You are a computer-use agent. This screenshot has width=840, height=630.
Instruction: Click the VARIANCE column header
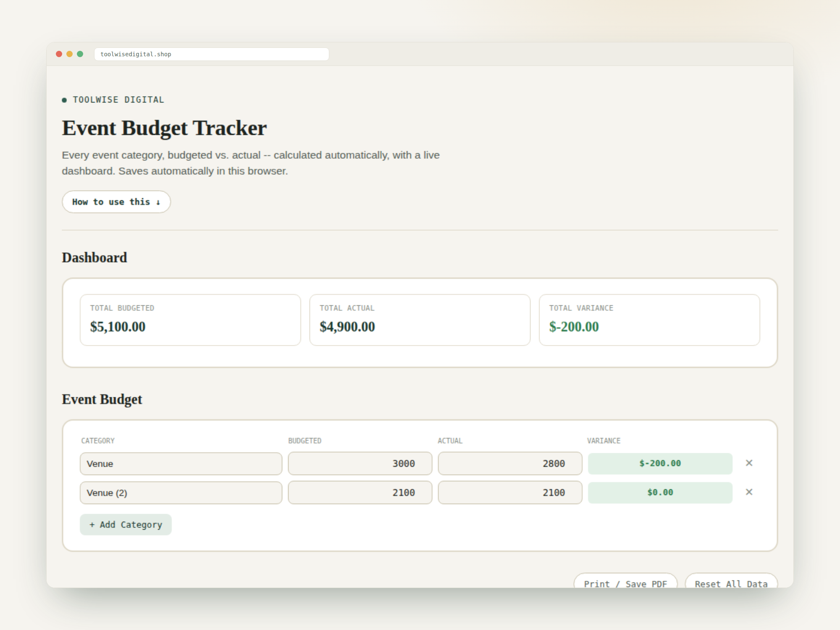pos(604,441)
